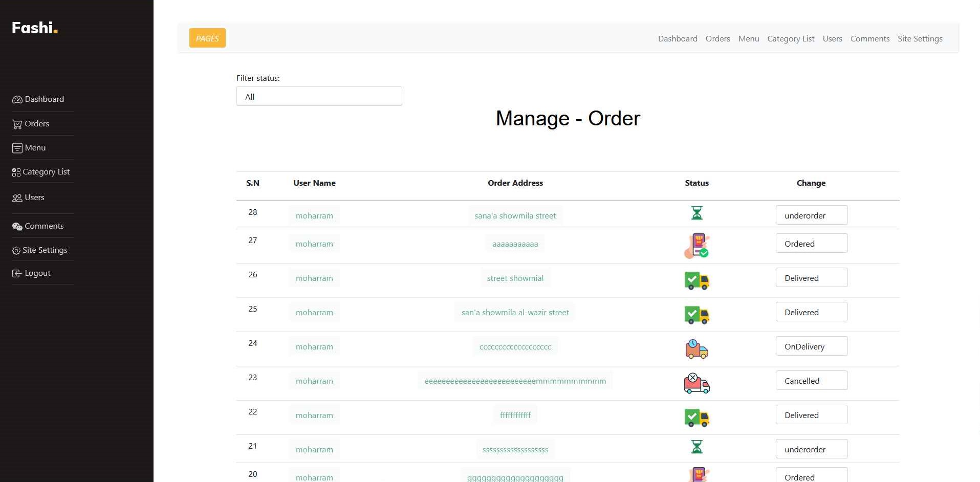Click the delivered truck icon for order 26
The image size is (980, 482).
point(696,280)
